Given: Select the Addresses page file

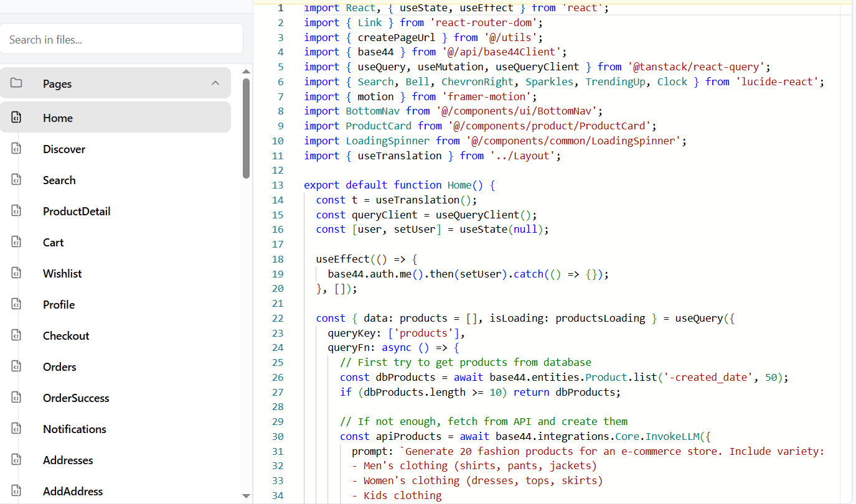Looking at the screenshot, I should click(68, 460).
